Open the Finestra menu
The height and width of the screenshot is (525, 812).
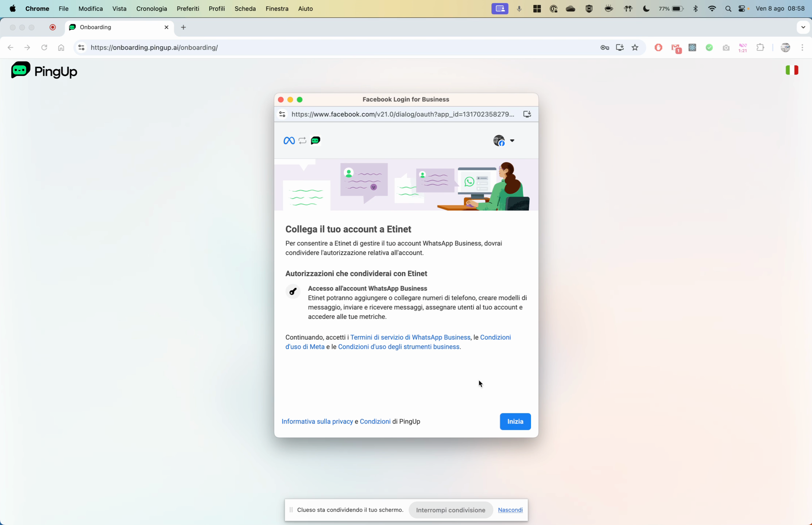coord(277,9)
